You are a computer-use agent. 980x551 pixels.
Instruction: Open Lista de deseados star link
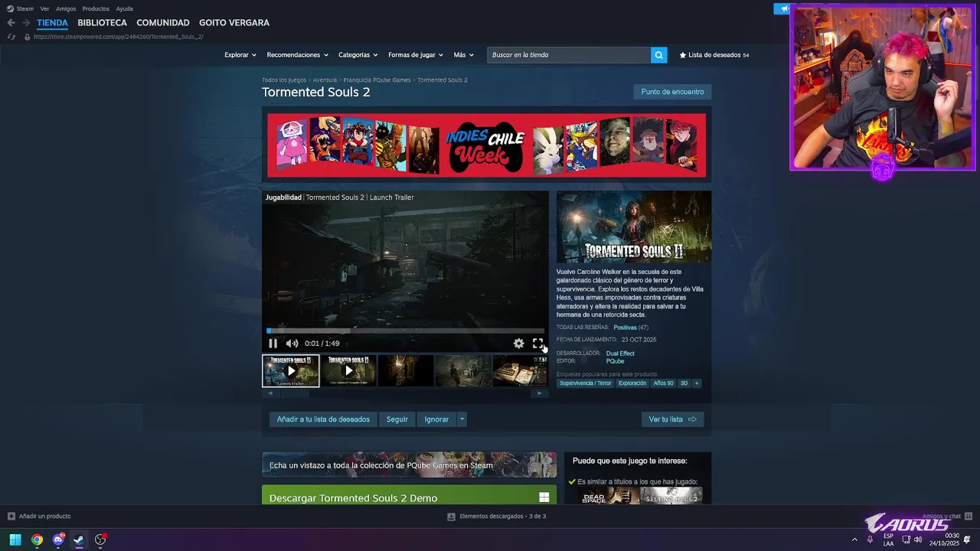(714, 55)
